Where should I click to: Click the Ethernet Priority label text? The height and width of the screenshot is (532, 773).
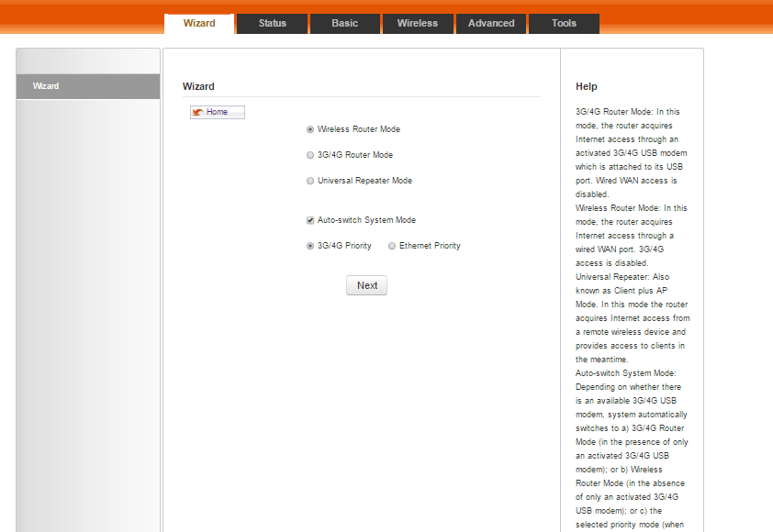click(430, 245)
